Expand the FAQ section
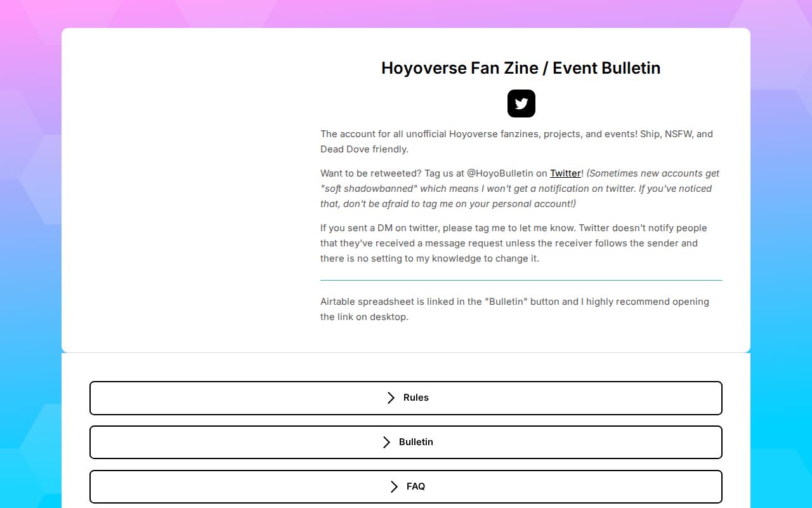 coord(406,486)
